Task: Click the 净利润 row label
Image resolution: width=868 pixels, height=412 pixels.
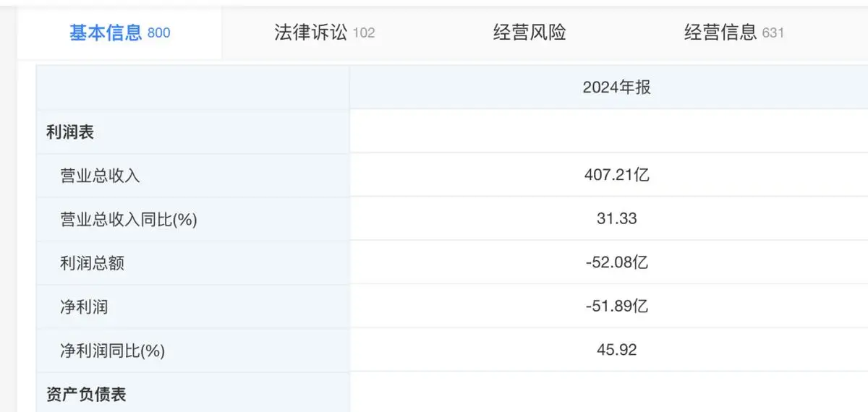Action: [x=84, y=307]
